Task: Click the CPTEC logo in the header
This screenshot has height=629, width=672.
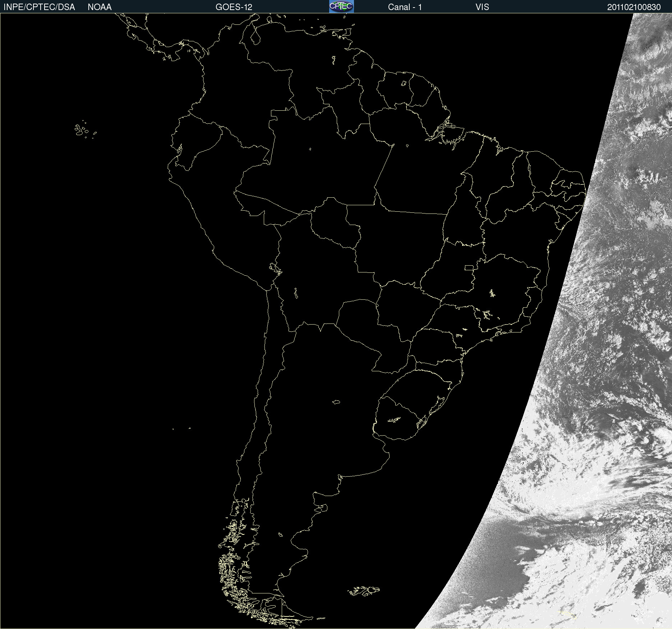Action: 341,6
